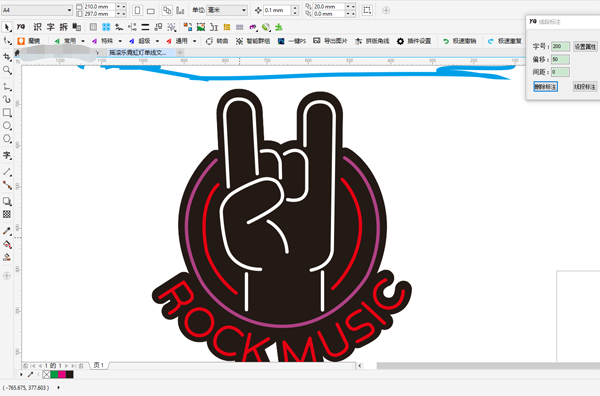This screenshot has height=396, width=600.
Task: Select the Drop Shadow tool
Action: pos(7,201)
